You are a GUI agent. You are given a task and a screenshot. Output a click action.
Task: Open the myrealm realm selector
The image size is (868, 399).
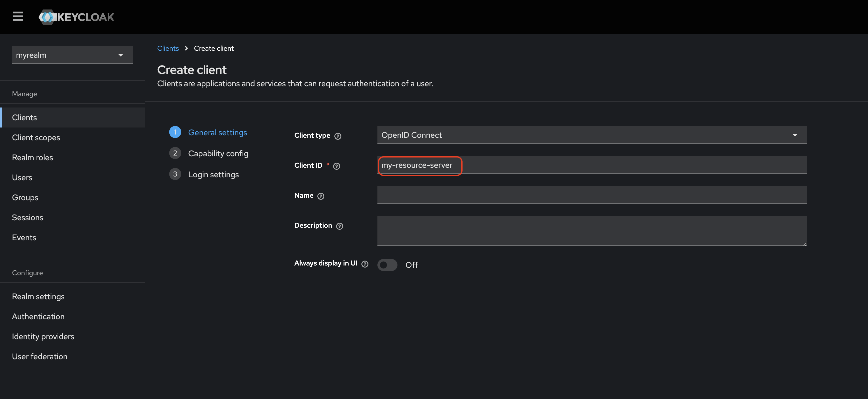point(72,55)
